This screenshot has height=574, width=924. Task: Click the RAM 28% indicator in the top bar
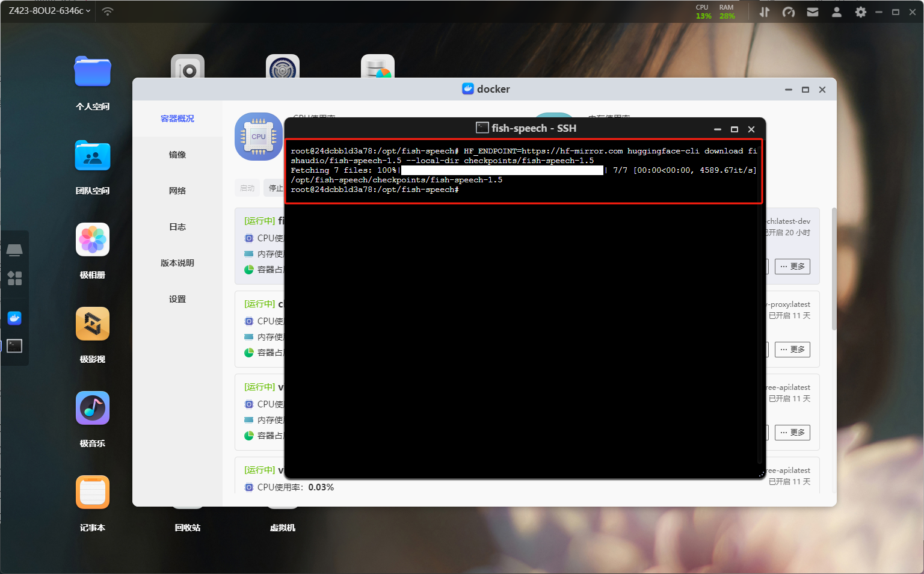point(727,11)
